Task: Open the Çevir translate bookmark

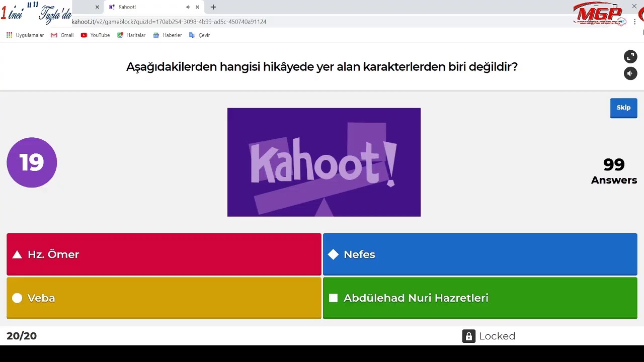Action: tap(199, 35)
